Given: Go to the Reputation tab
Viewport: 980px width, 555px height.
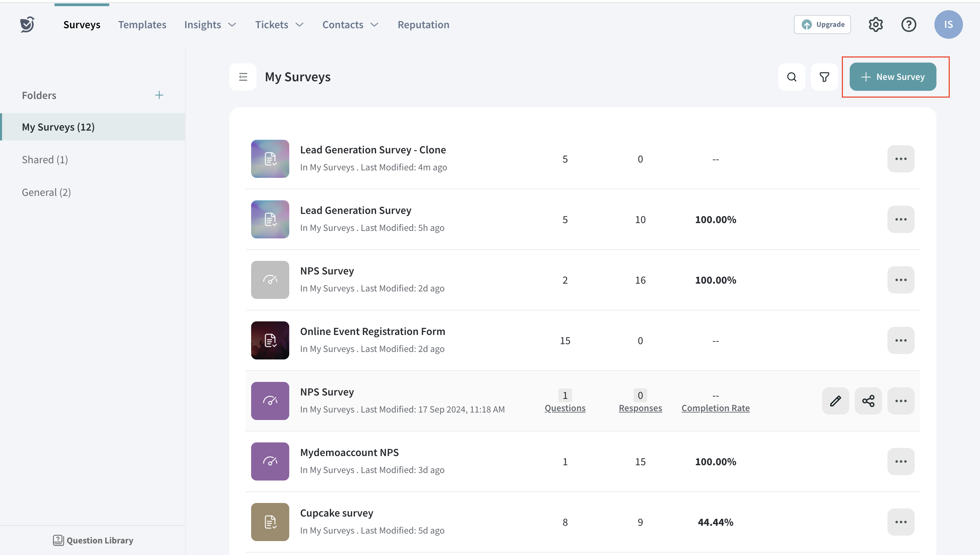Looking at the screenshot, I should tap(423, 24).
